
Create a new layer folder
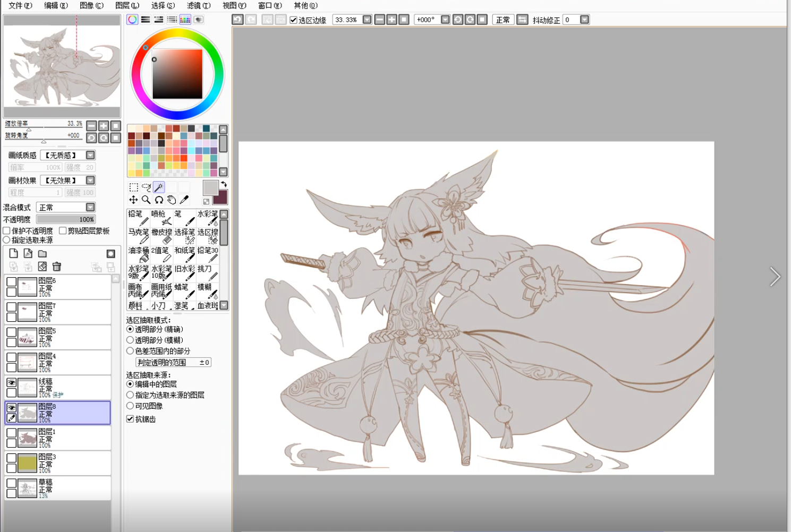42,253
